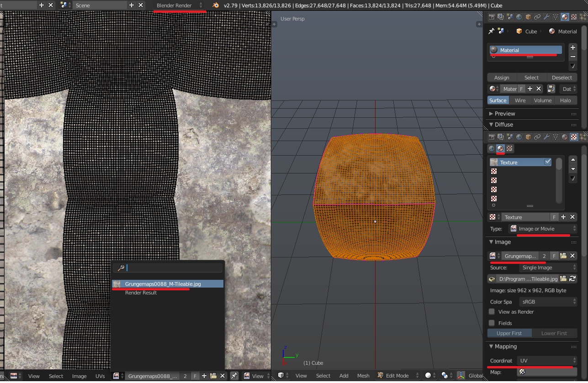Screen dimensions: 588x383
Task: Select Lower First field order
Action: click(554, 333)
